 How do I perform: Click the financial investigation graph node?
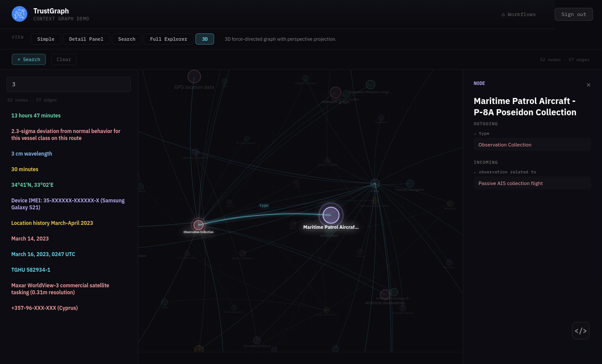click(x=410, y=183)
